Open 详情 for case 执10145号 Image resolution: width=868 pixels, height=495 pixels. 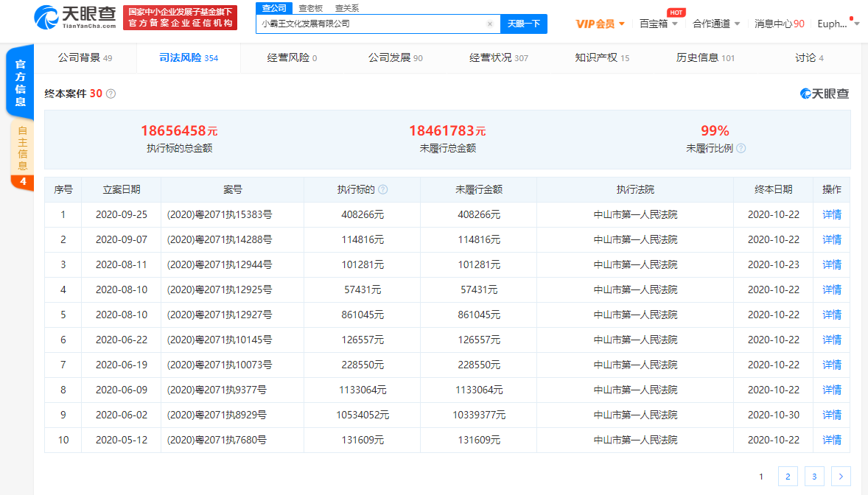click(x=831, y=340)
